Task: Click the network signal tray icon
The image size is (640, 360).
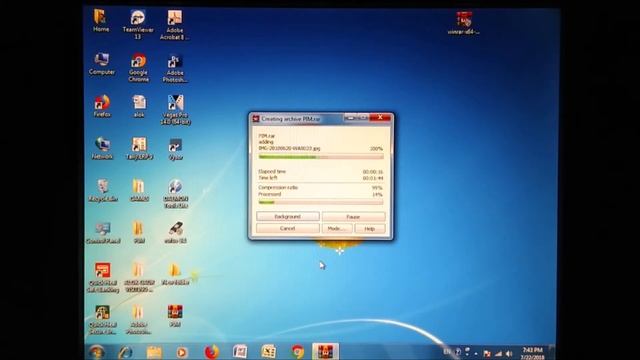Action: tap(498, 353)
